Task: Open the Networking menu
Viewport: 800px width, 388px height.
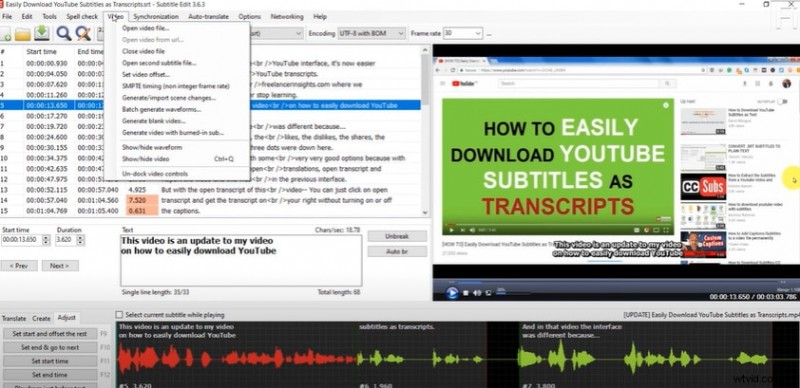Action: click(287, 16)
